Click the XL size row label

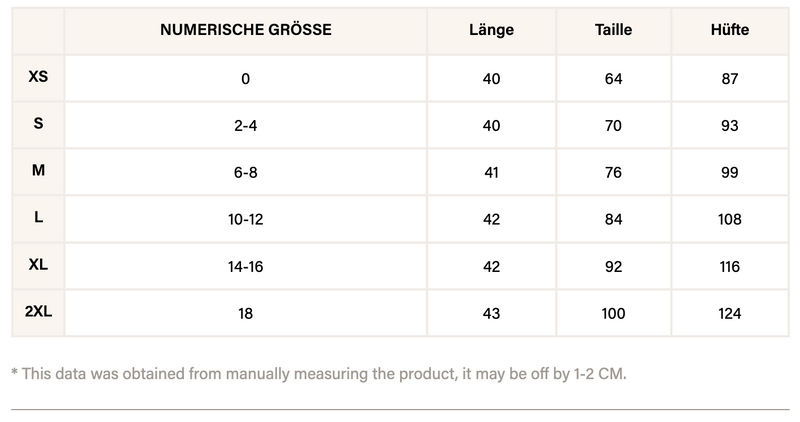coord(38,265)
